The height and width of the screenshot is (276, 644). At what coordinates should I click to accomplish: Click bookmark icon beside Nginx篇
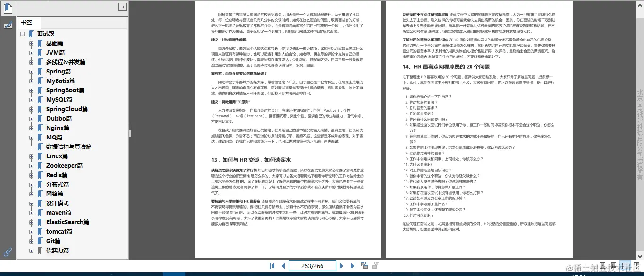click(41, 128)
